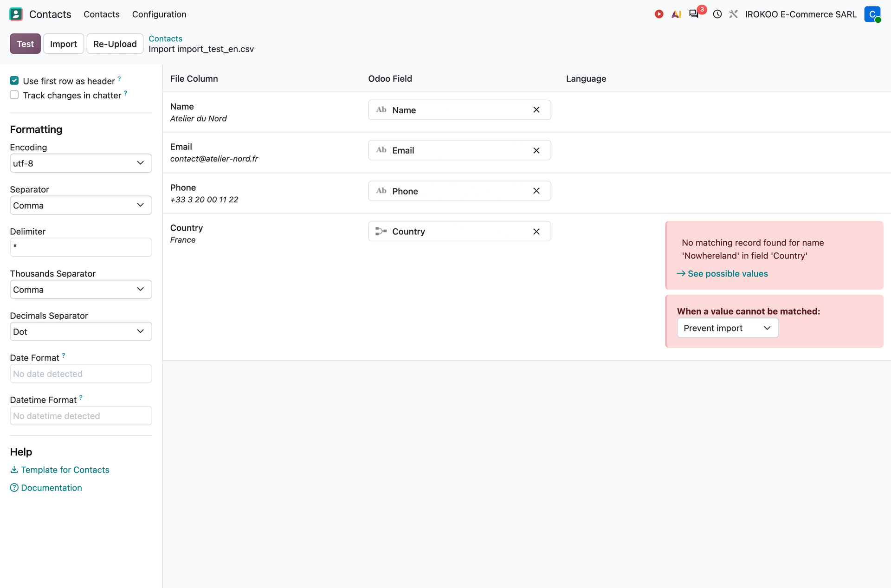This screenshot has height=588, width=891.
Task: Open the Prevent import dropdown
Action: [x=727, y=328]
